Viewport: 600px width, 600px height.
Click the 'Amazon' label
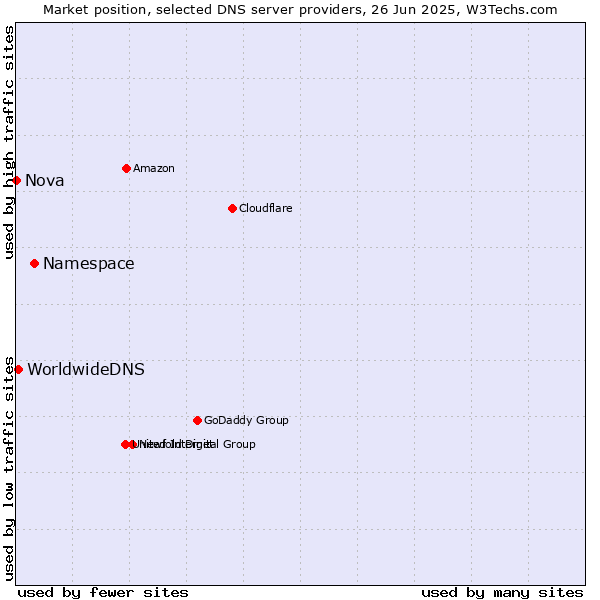coord(154,168)
